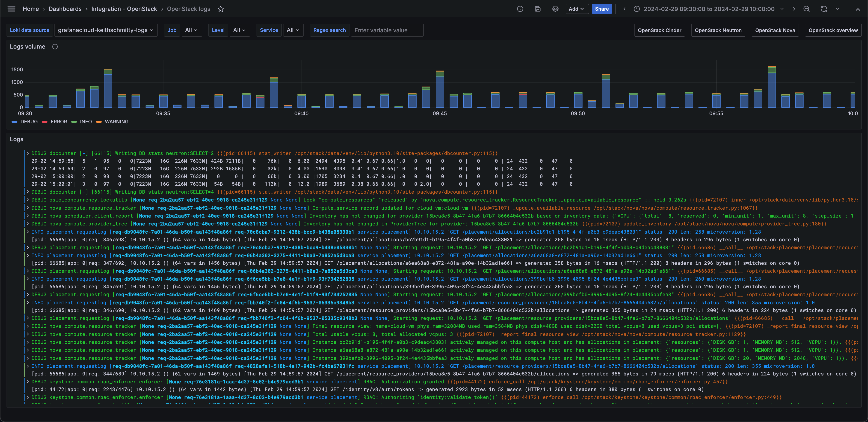Open Loki data source dropdown
The image size is (868, 422).
click(106, 30)
